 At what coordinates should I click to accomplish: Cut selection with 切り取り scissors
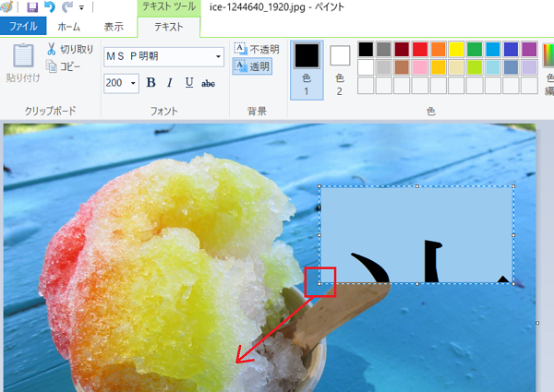click(70, 49)
